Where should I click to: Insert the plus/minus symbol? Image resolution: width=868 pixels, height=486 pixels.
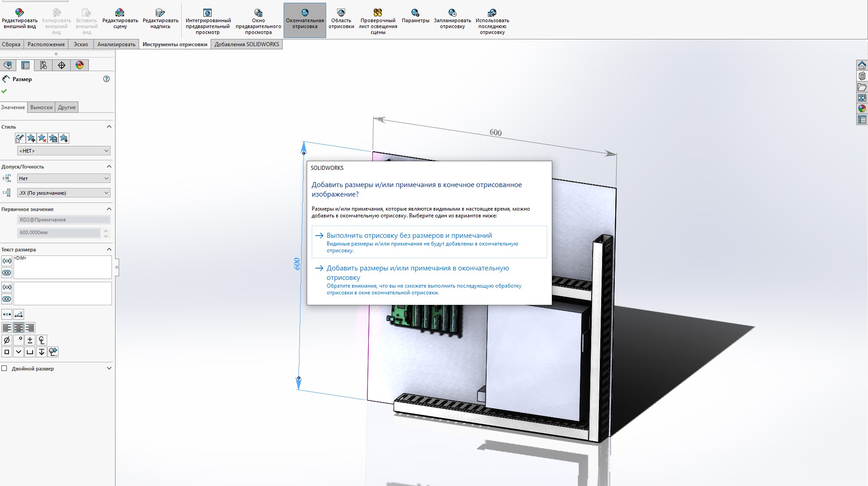(x=30, y=340)
